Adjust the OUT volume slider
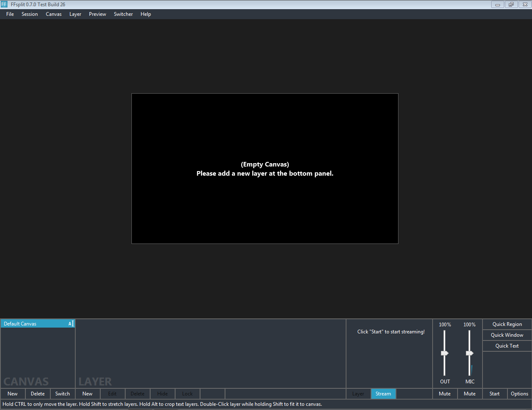532x410 pixels. [445, 353]
